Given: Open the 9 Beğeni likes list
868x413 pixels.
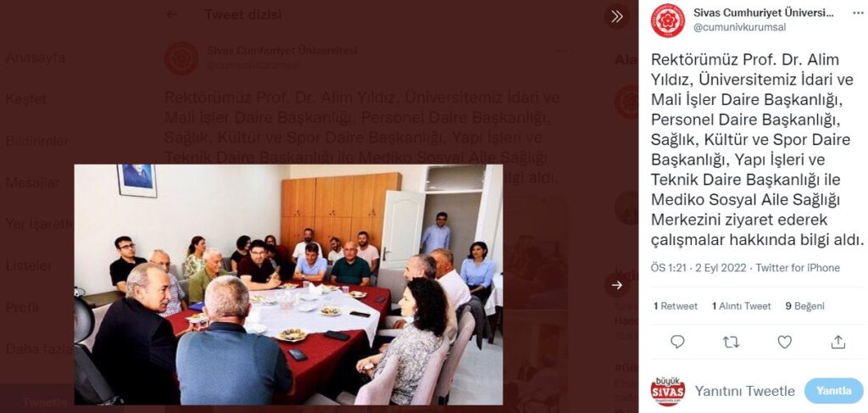Looking at the screenshot, I should (805, 306).
